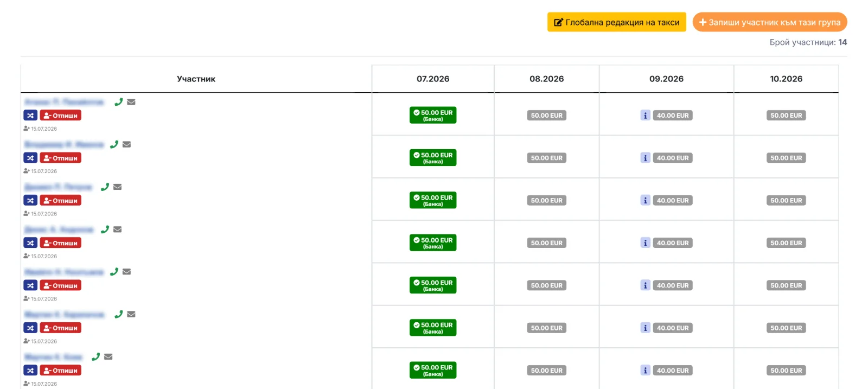Click the phone icon of the first participant
This screenshot has width=868, height=389.
tap(118, 101)
